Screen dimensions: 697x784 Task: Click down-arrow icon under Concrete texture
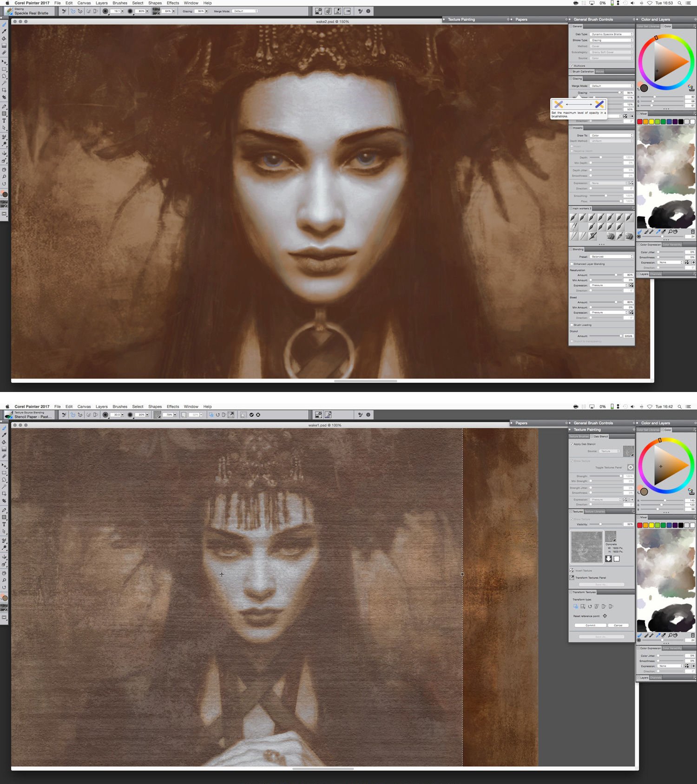pyautogui.click(x=608, y=559)
